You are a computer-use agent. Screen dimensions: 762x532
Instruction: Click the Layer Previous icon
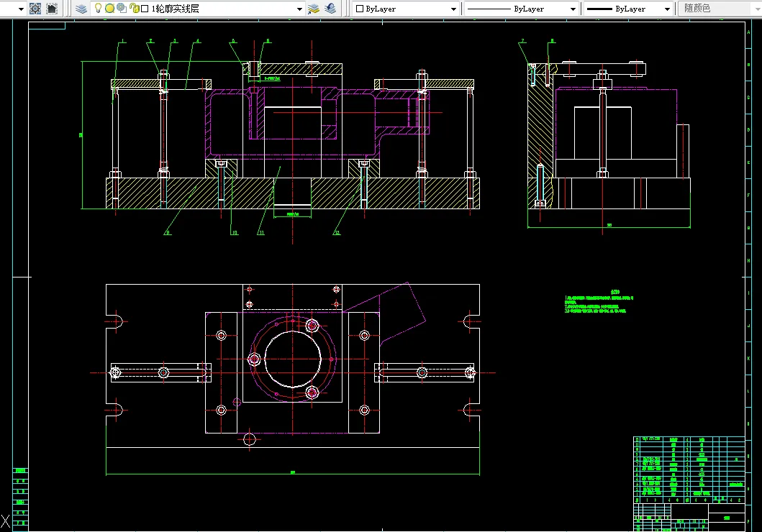point(330,8)
